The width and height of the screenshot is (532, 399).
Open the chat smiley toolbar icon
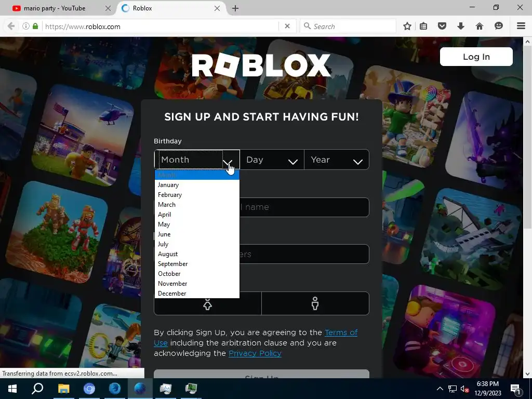tap(498, 26)
